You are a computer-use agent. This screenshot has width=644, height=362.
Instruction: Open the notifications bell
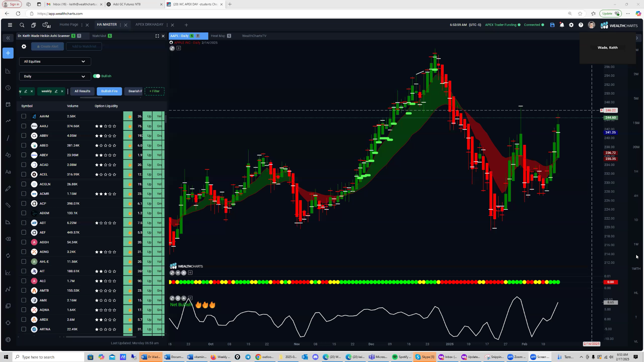click(x=562, y=25)
